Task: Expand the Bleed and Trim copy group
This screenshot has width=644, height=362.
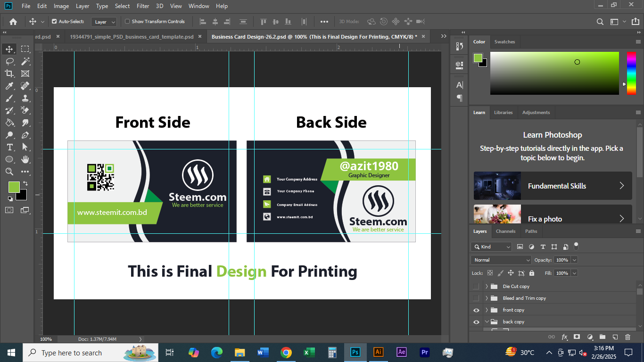Action: (x=487, y=298)
